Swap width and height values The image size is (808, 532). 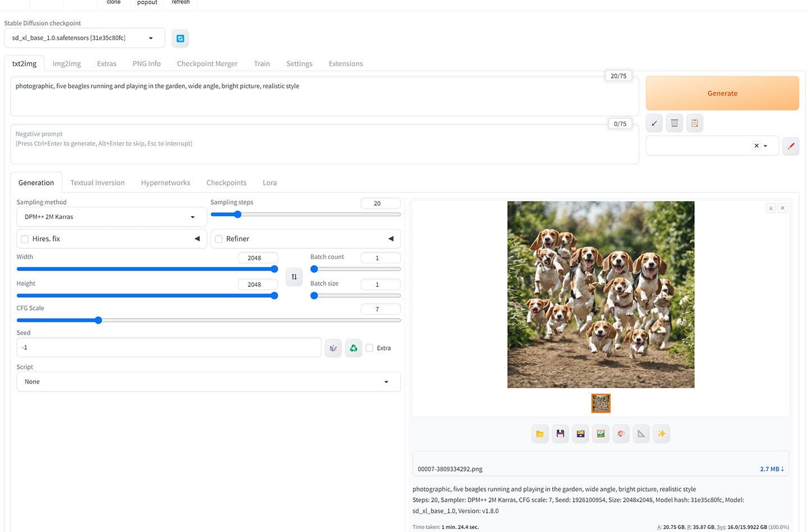coord(294,277)
